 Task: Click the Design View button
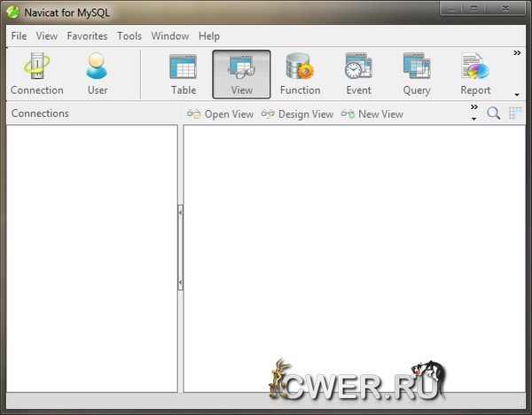click(x=297, y=114)
